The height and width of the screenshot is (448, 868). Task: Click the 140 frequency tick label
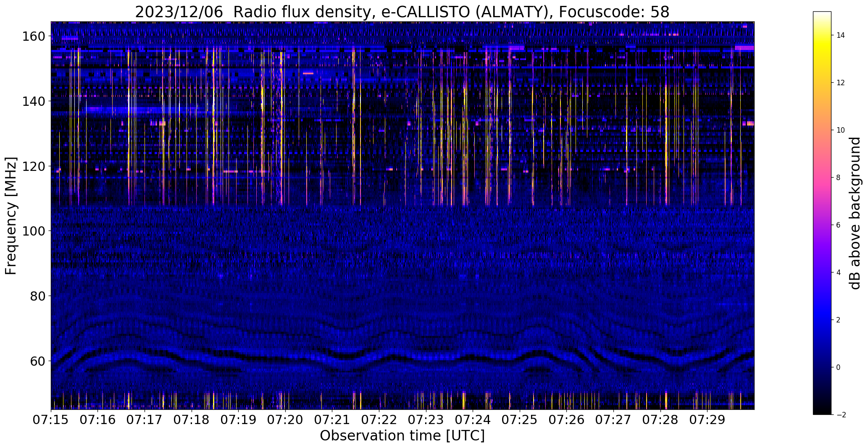[34, 101]
